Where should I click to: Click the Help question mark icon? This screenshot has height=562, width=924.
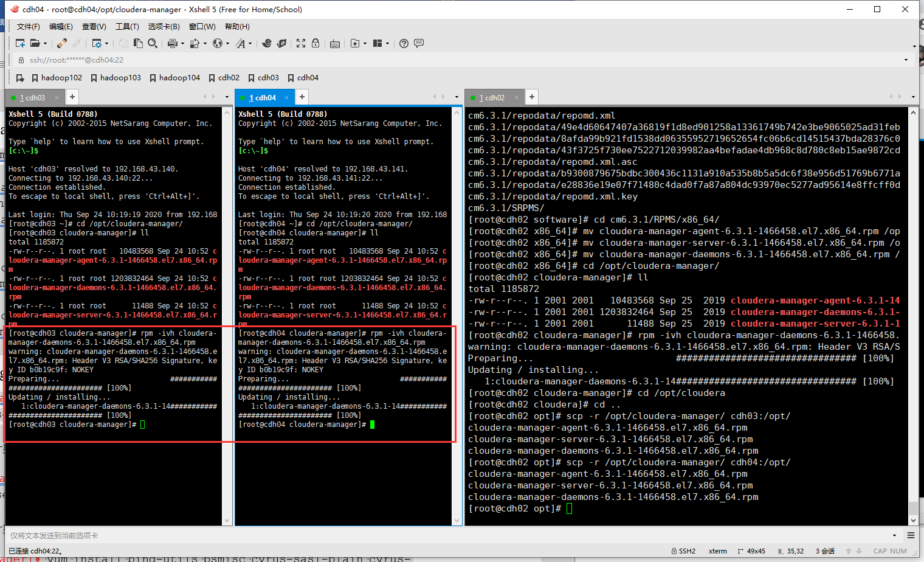[404, 43]
